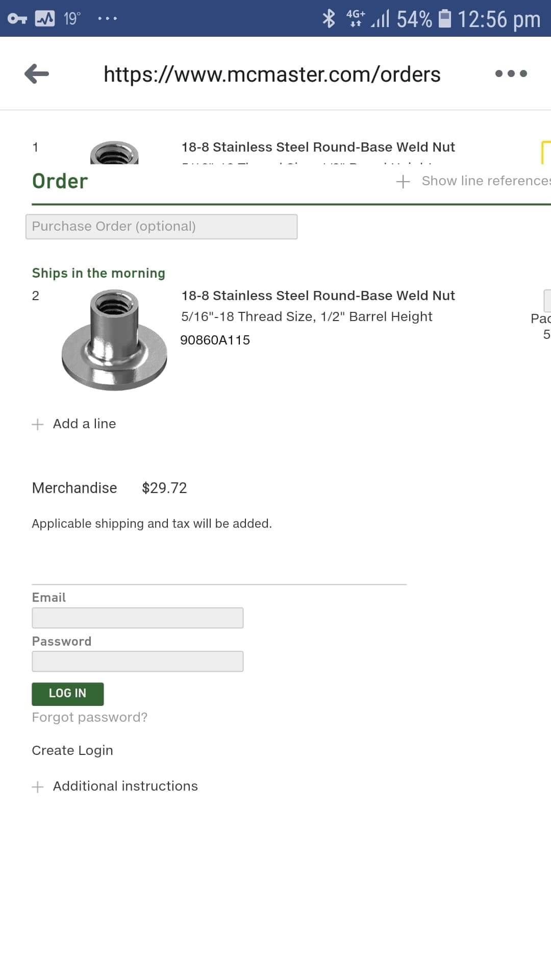Expand Add a line
The height and width of the screenshot is (980, 551).
coord(74,424)
